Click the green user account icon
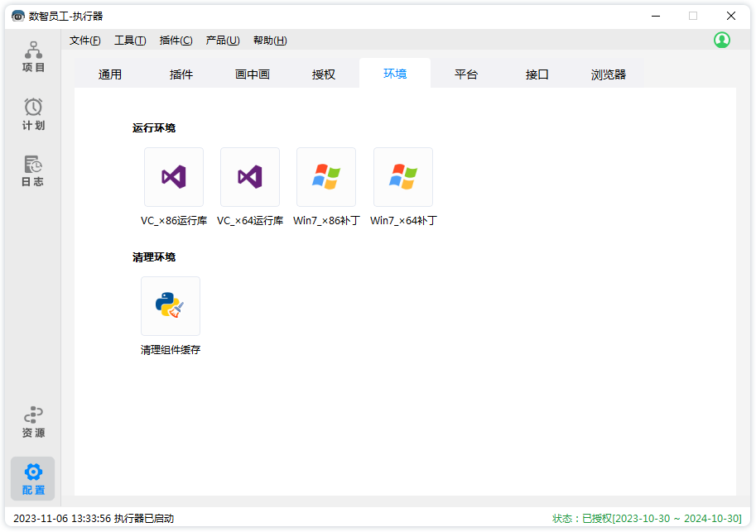 click(x=722, y=40)
